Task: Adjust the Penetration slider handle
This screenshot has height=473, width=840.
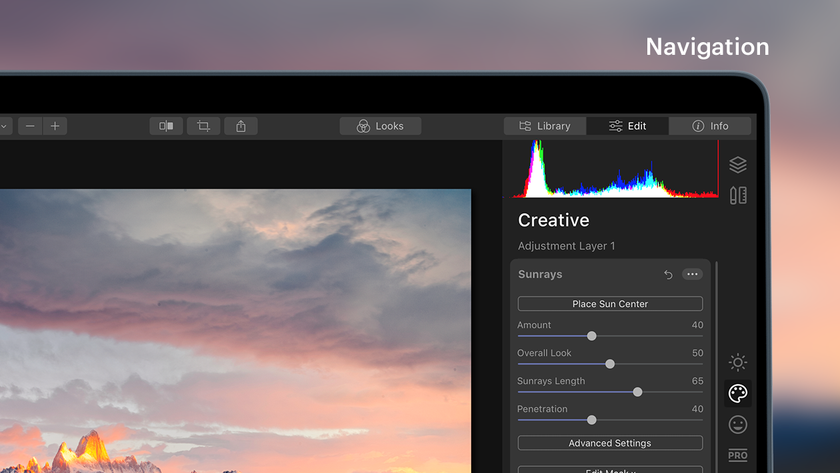Action: (x=591, y=420)
